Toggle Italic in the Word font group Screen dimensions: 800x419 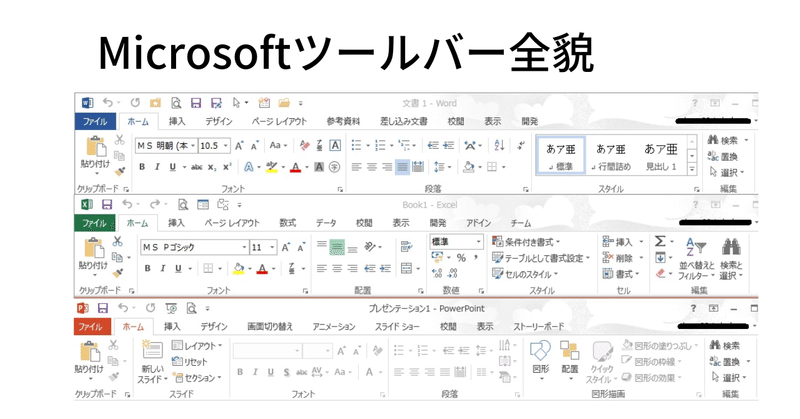(x=157, y=167)
